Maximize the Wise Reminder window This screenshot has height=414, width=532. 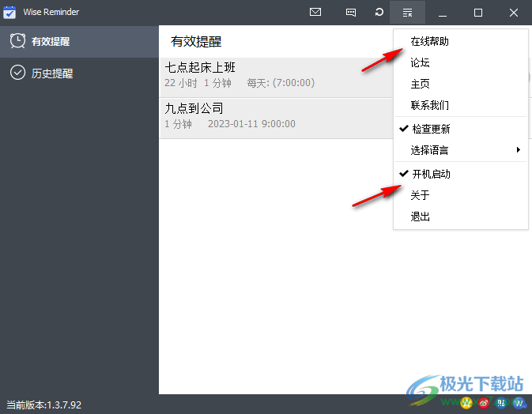click(478, 13)
